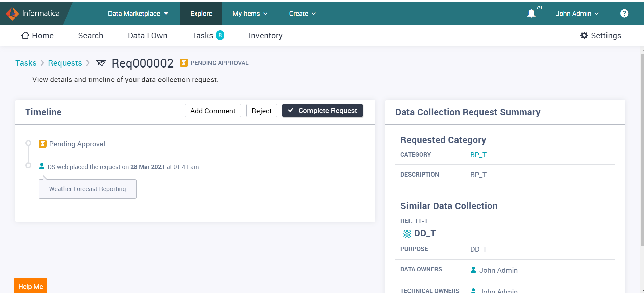This screenshot has width=644, height=293.
Task: Open the Tasks tab
Action: 202,35
